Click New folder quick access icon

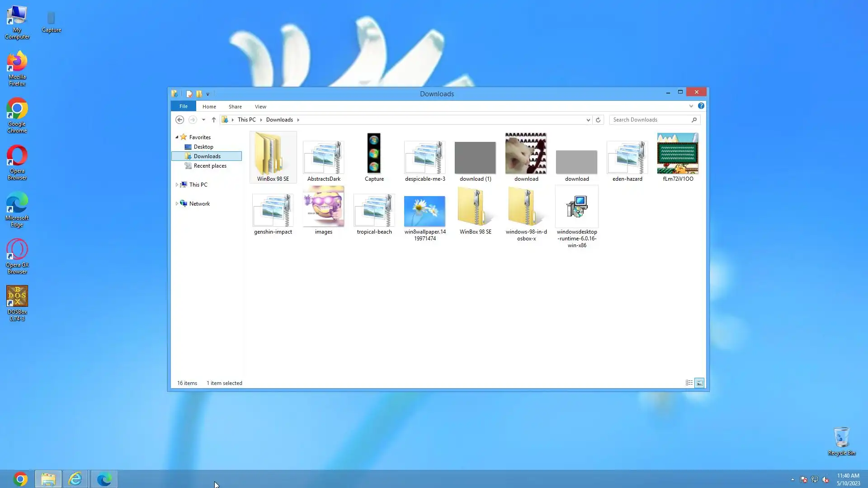(x=199, y=94)
